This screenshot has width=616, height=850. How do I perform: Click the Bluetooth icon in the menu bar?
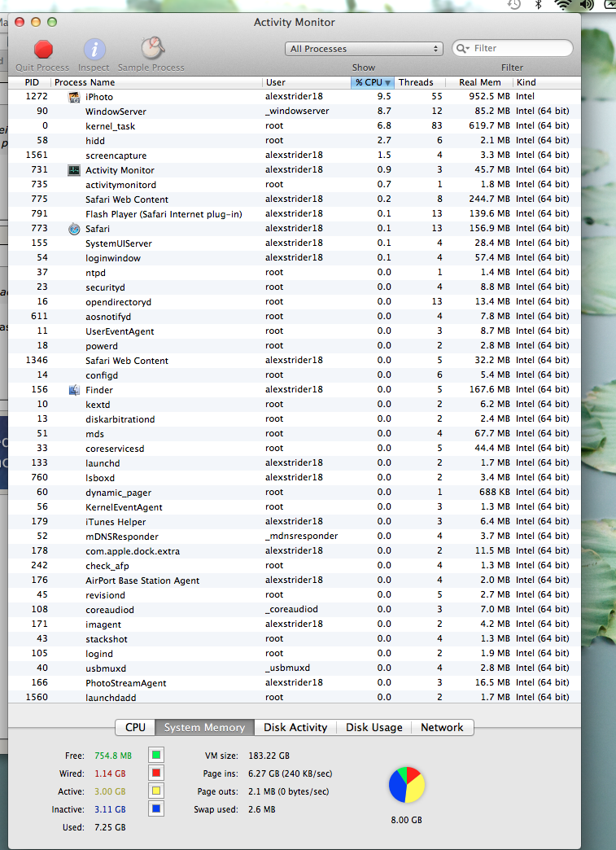point(538,4)
